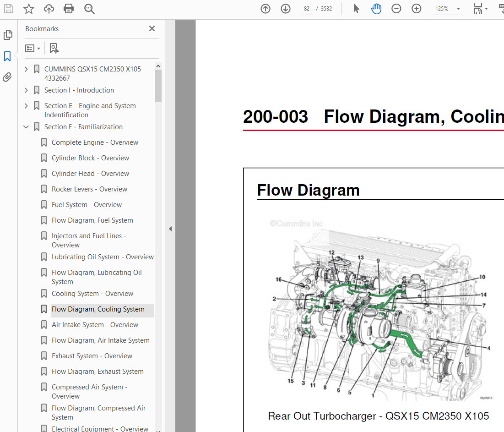Open Flow Diagram, Air Intake System

point(101,340)
